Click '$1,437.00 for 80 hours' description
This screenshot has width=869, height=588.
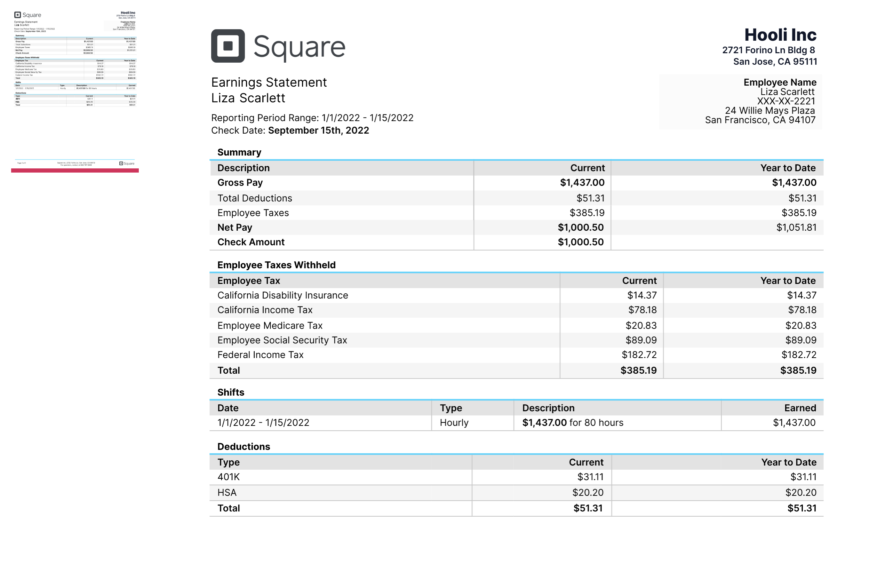573,423
